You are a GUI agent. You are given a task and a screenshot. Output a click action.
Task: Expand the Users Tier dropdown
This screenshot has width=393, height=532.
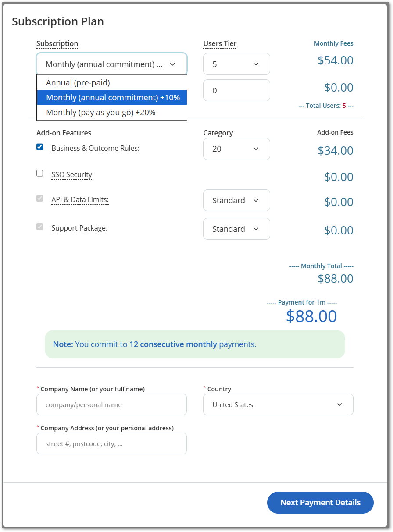pyautogui.click(x=236, y=64)
